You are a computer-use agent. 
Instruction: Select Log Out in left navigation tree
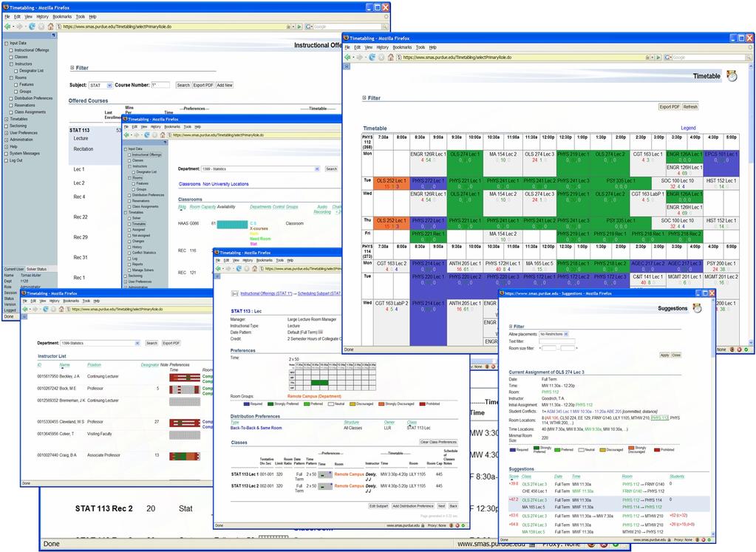(x=16, y=160)
